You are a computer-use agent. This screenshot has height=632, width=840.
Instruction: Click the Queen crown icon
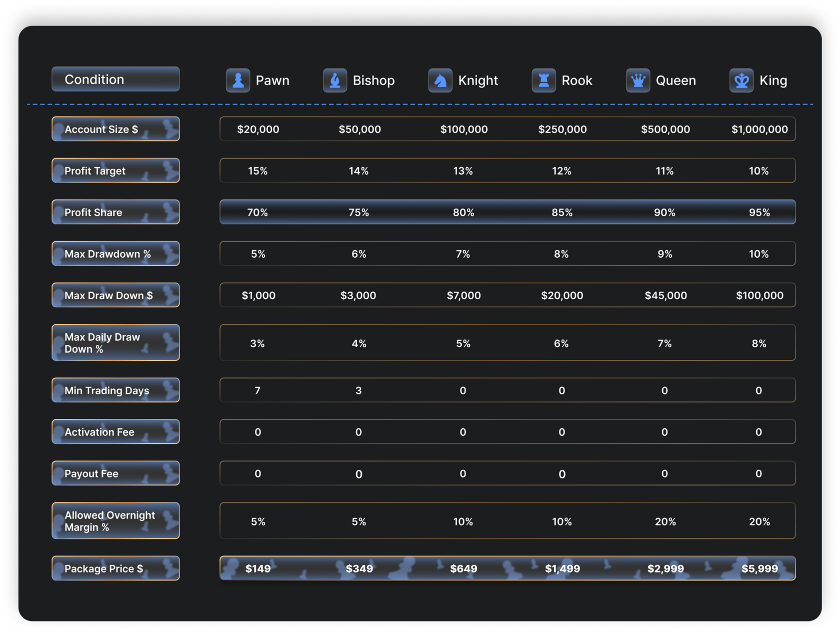[638, 80]
